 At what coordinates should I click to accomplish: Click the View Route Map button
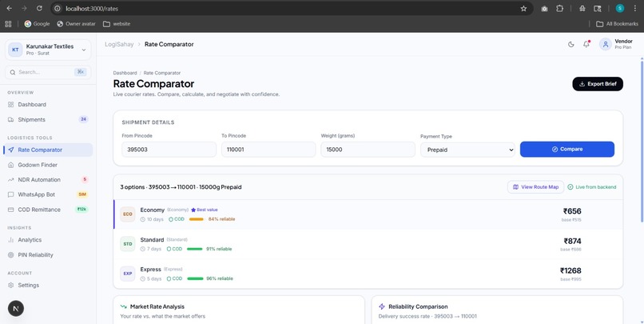(x=535, y=187)
